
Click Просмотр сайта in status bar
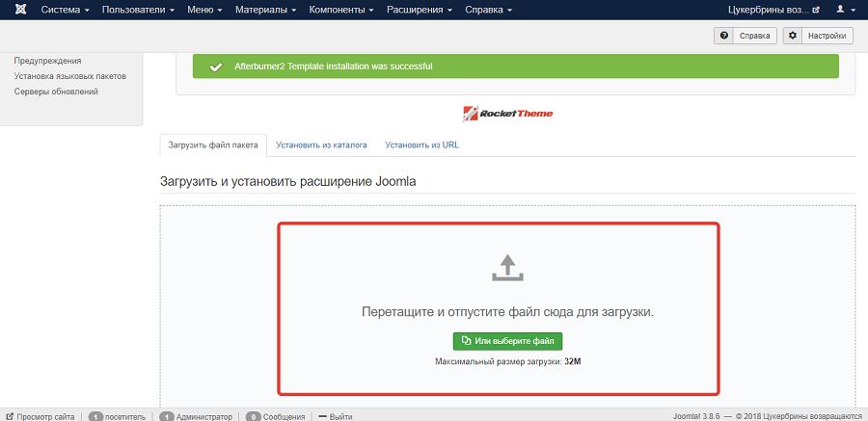[40, 416]
